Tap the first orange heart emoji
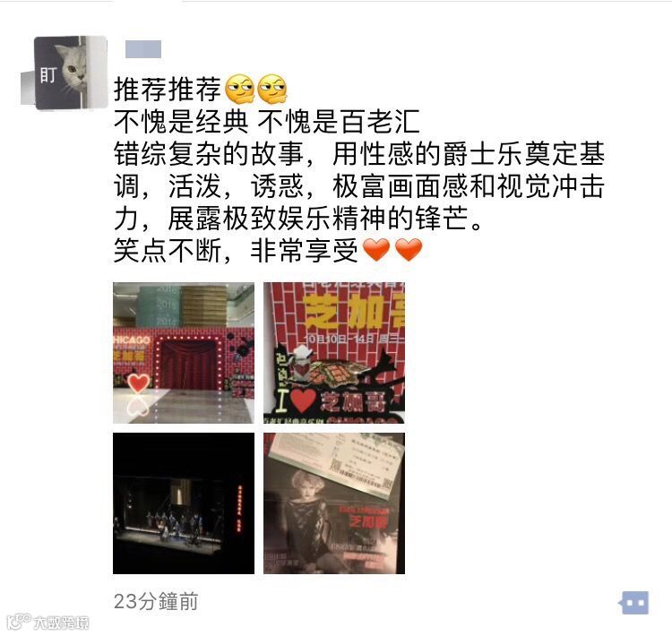The width and height of the screenshot is (672, 636). pyautogui.click(x=376, y=249)
